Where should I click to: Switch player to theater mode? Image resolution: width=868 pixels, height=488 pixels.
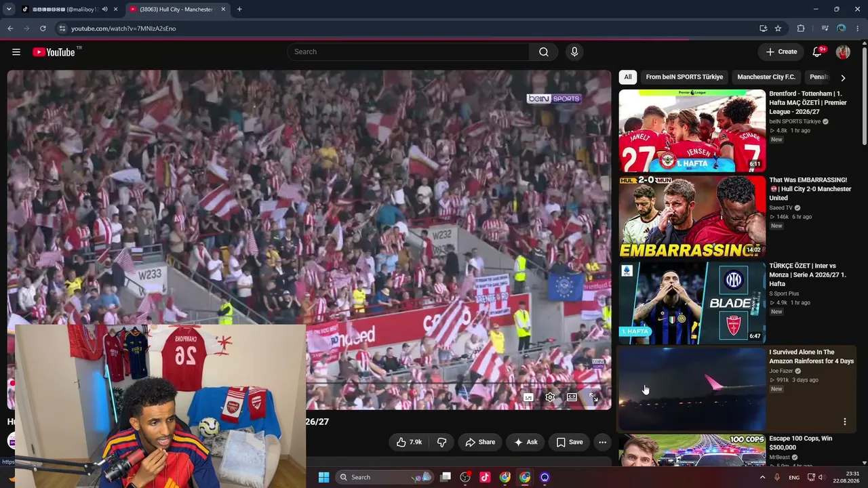pos(572,397)
